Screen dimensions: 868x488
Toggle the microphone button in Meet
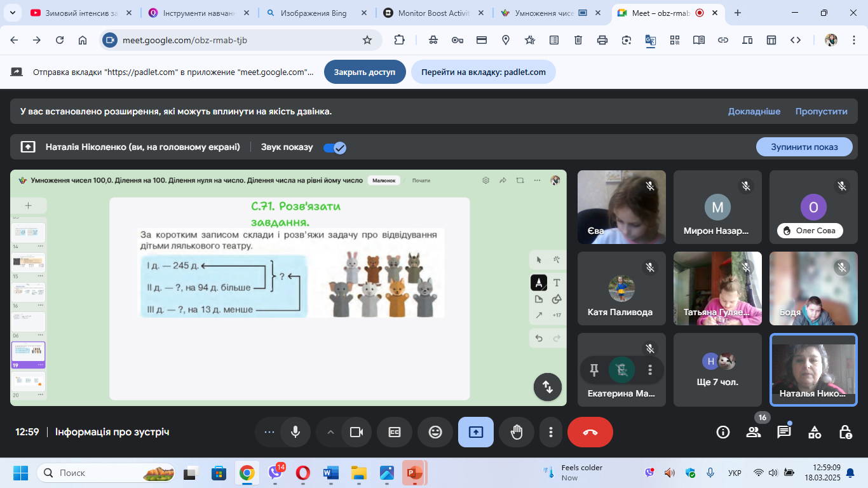point(295,432)
